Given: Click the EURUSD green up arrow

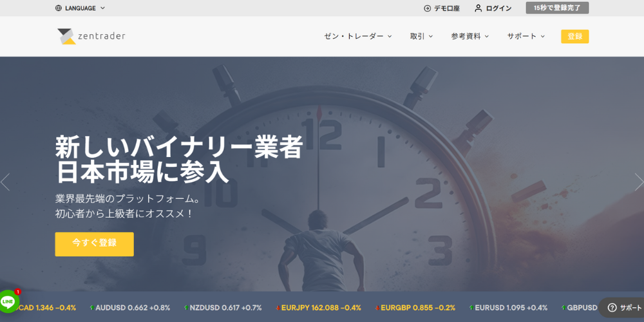Looking at the screenshot, I should click(471, 308).
